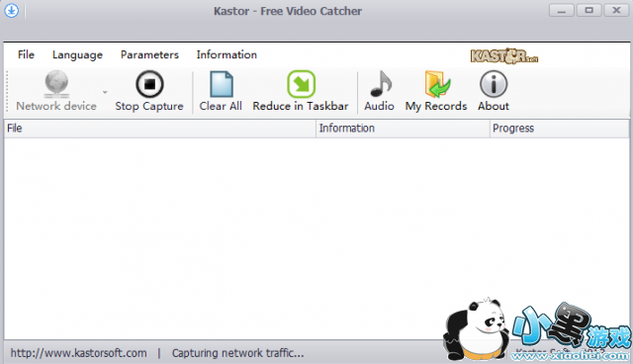Click Reduce in Taskbar button
This screenshot has height=364, width=633.
301,91
